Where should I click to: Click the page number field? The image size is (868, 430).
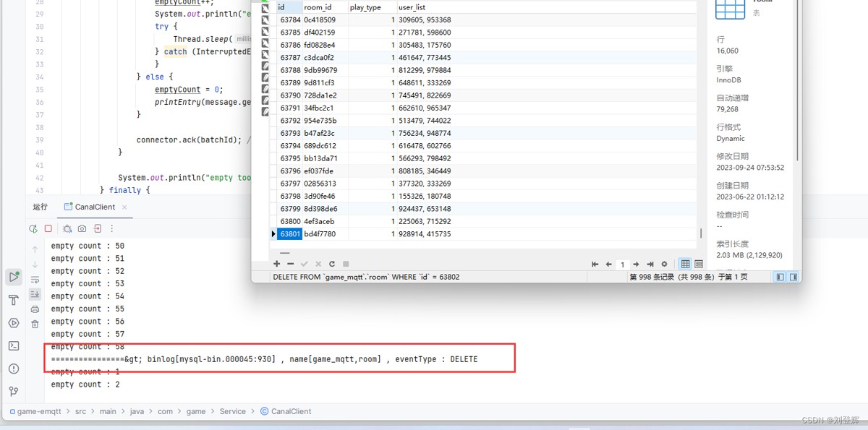pyautogui.click(x=623, y=265)
